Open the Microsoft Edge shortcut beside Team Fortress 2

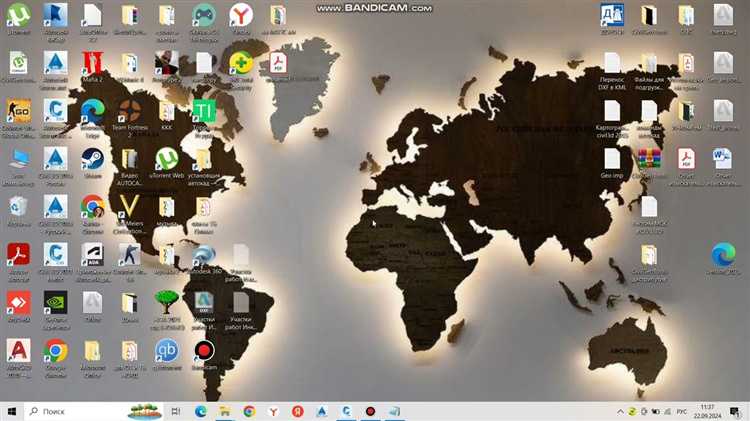pos(93,118)
